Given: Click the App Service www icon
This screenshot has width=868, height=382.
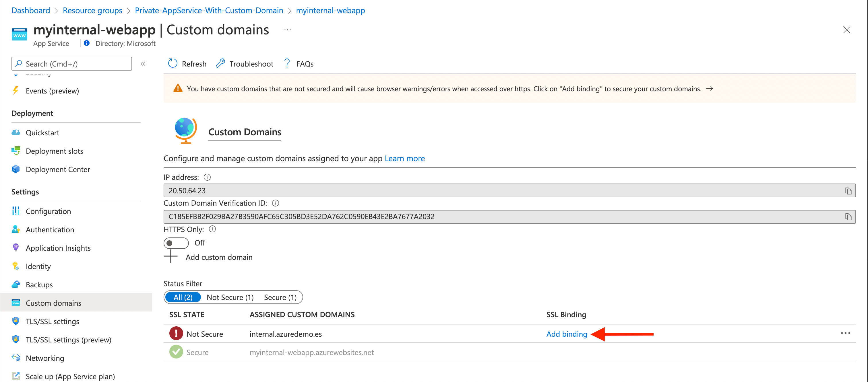Looking at the screenshot, I should pos(19,34).
